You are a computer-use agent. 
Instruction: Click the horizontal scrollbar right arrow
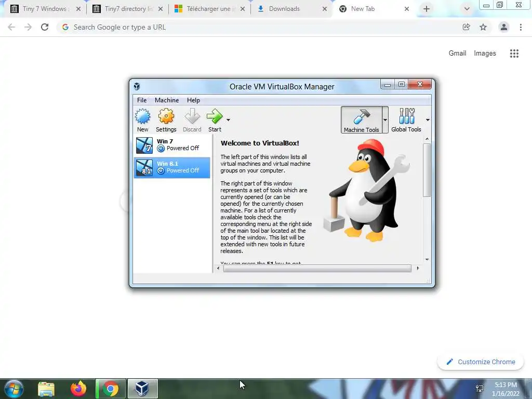tap(418, 269)
